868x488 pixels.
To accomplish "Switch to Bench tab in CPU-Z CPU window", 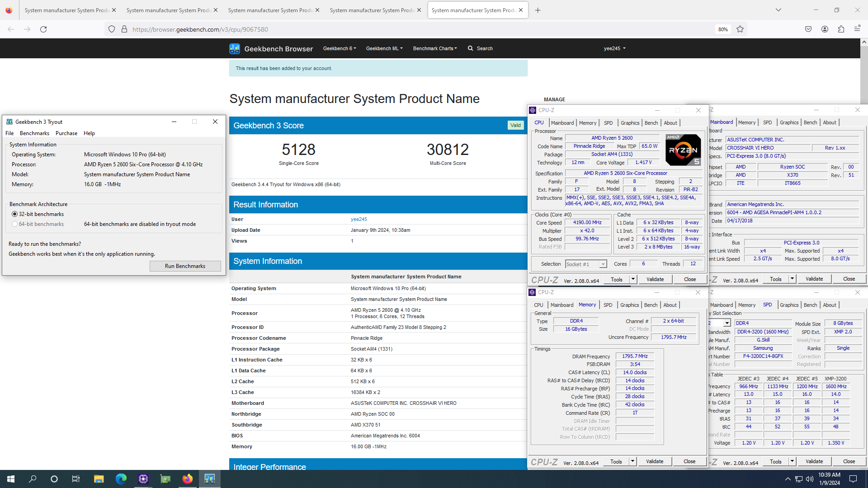I will tap(651, 123).
